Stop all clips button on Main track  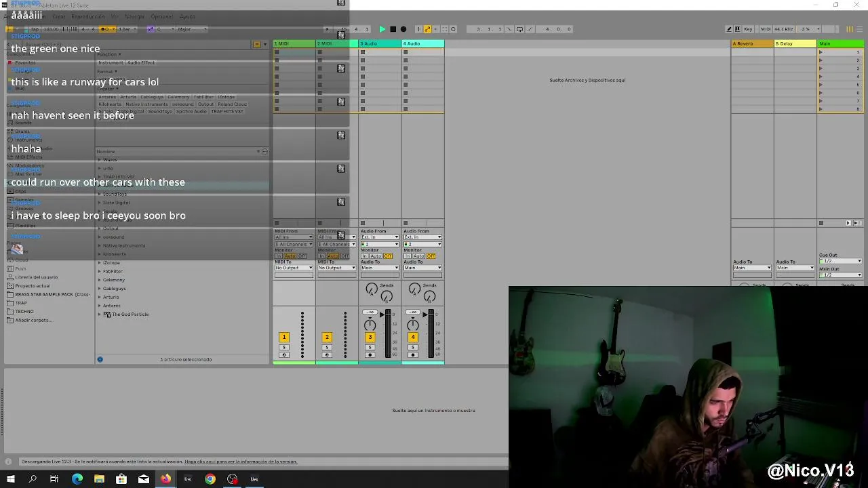[x=821, y=223]
